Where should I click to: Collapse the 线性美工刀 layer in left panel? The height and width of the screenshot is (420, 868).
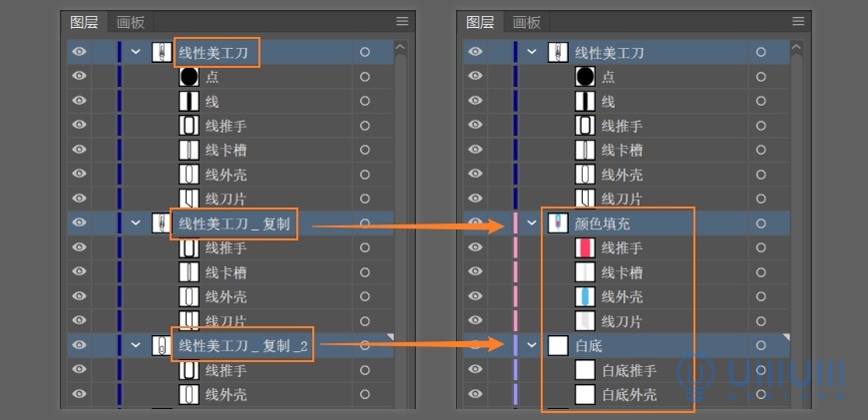[x=136, y=52]
